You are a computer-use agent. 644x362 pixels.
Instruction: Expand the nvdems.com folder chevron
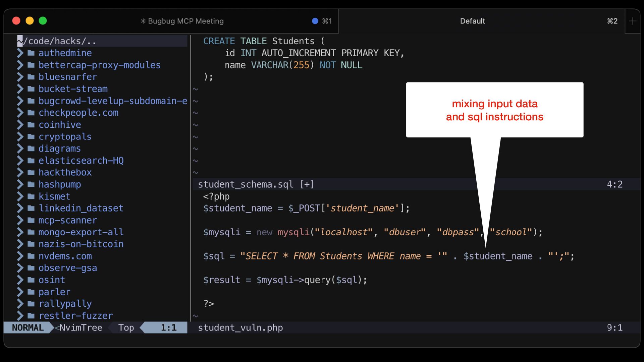coord(20,256)
